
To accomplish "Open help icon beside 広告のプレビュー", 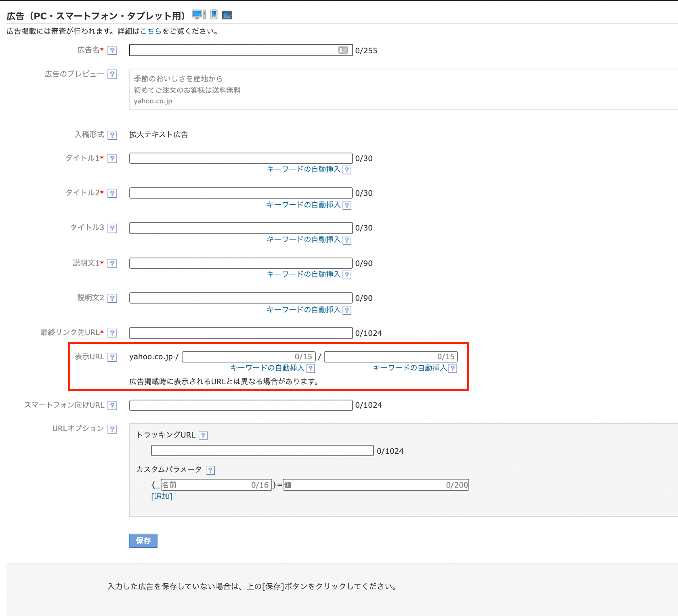I will pos(113,74).
